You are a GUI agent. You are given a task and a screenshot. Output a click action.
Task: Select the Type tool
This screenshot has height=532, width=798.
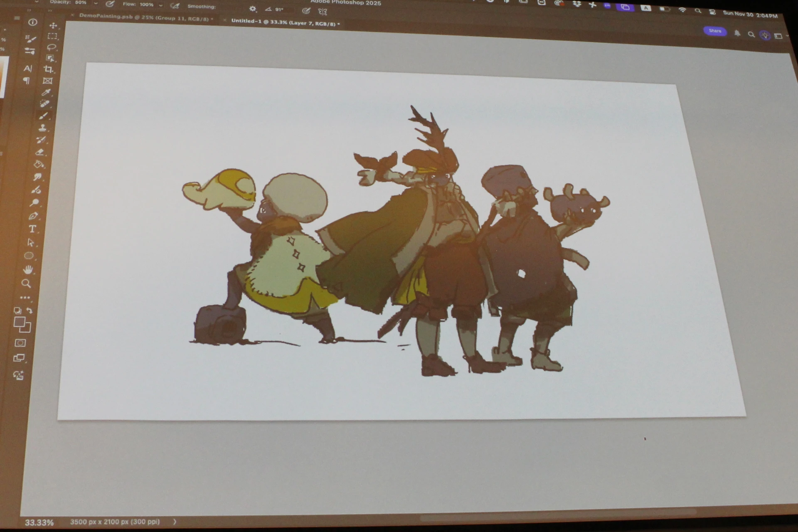pos(32,229)
